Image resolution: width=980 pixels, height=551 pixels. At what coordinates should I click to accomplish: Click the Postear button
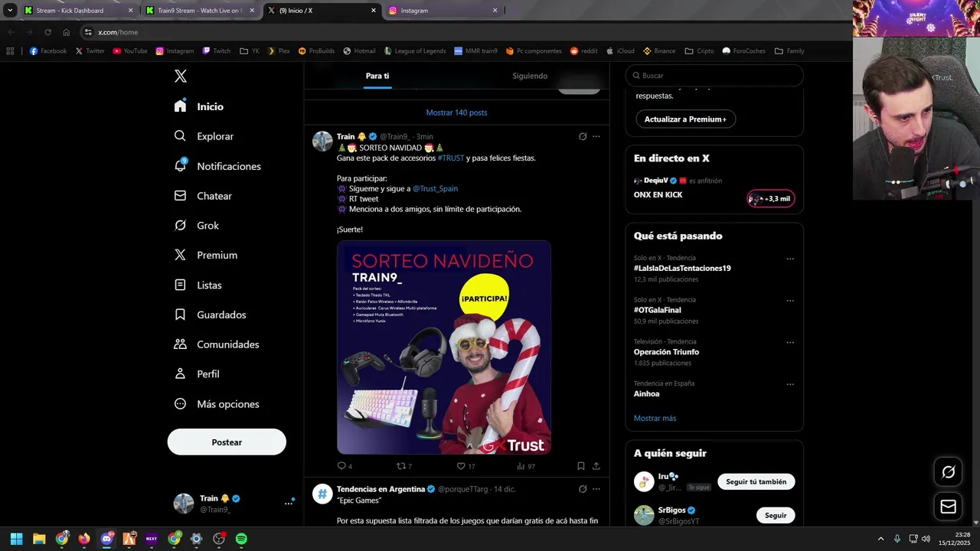click(x=227, y=442)
